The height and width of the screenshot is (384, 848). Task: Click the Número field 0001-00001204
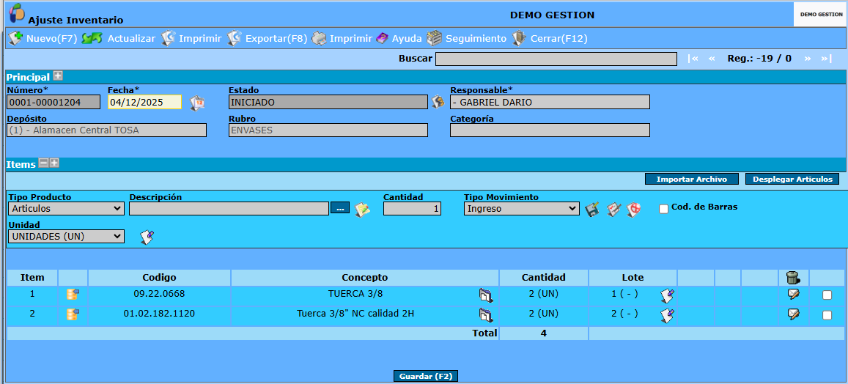pos(54,102)
